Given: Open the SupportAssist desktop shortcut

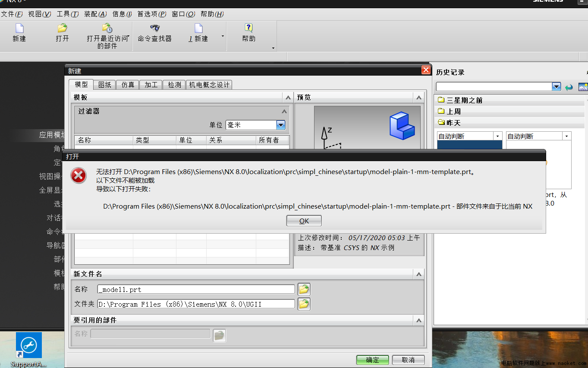Looking at the screenshot, I should tap(29, 349).
